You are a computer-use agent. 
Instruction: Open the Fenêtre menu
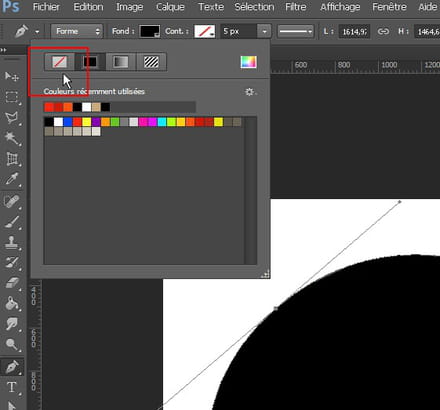(389, 7)
